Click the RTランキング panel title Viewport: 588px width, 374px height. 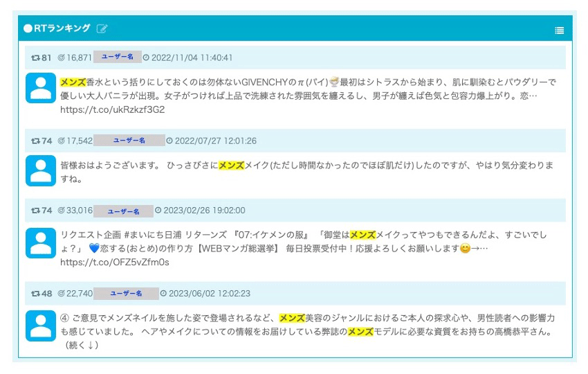point(61,29)
